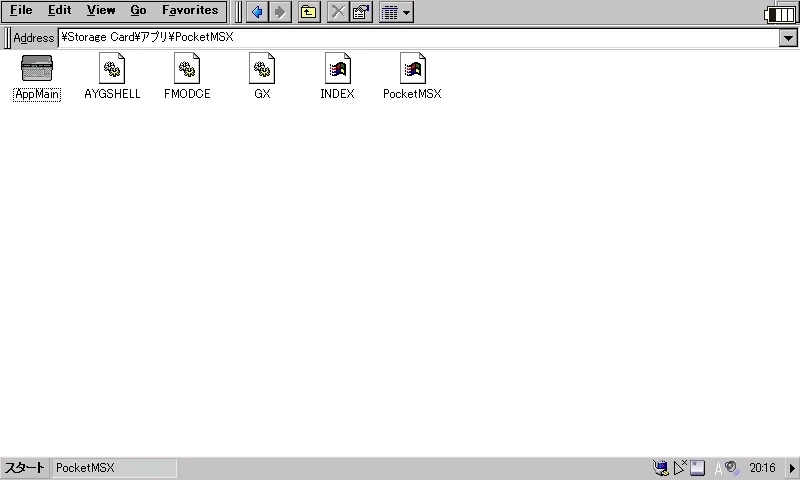This screenshot has width=800, height=480.
Task: Click the Views list icon button
Action: click(390, 12)
